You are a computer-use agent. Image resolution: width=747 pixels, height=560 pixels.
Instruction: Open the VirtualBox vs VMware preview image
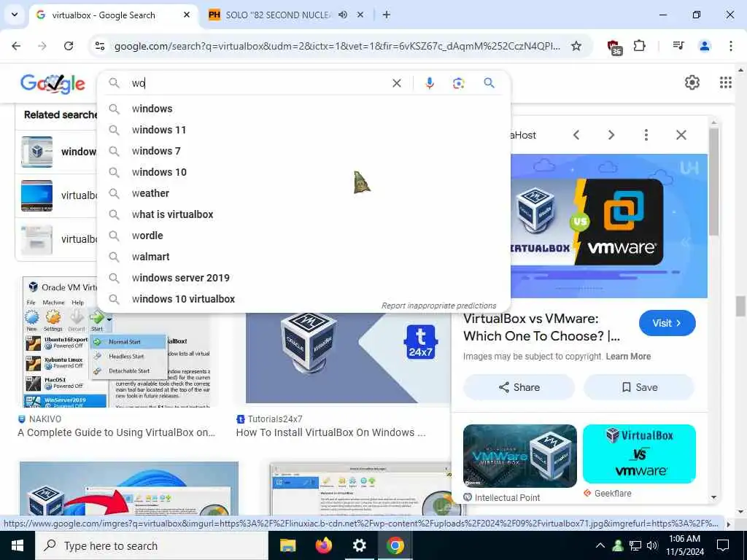pyautogui.click(x=609, y=226)
